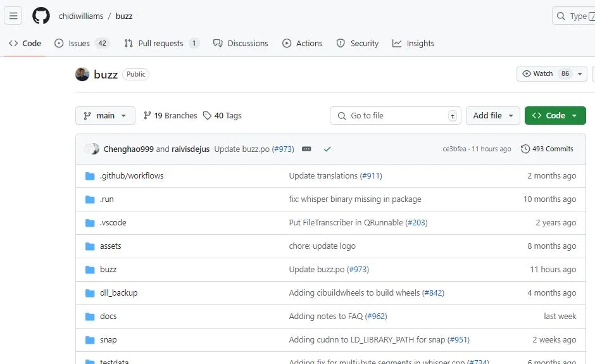Click the folder icon for .github/workflows

(x=90, y=176)
